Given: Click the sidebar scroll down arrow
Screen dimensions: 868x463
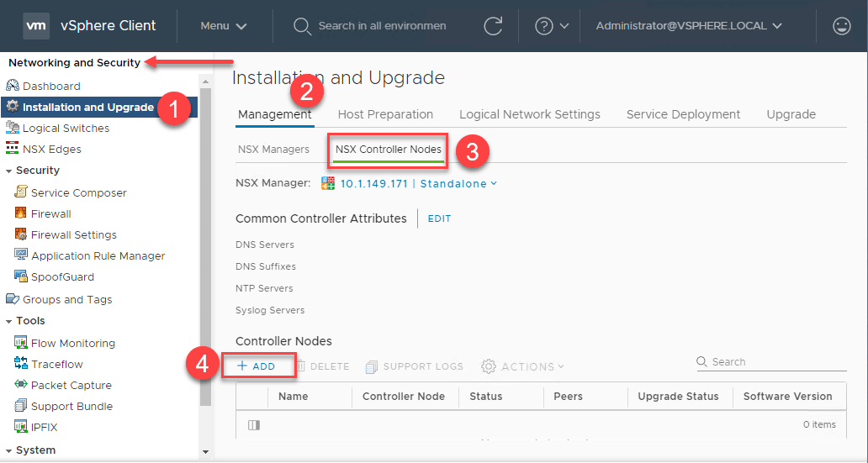Looking at the screenshot, I should 206,452.
